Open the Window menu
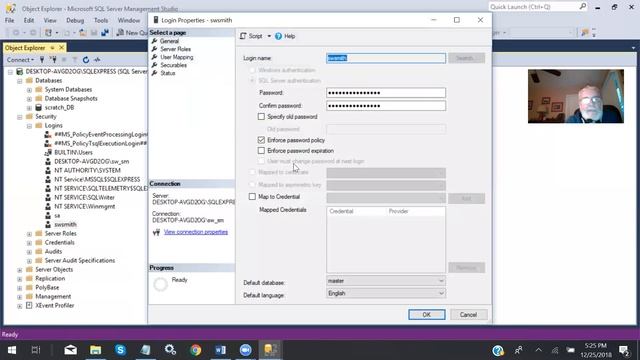 pyautogui.click(x=129, y=20)
